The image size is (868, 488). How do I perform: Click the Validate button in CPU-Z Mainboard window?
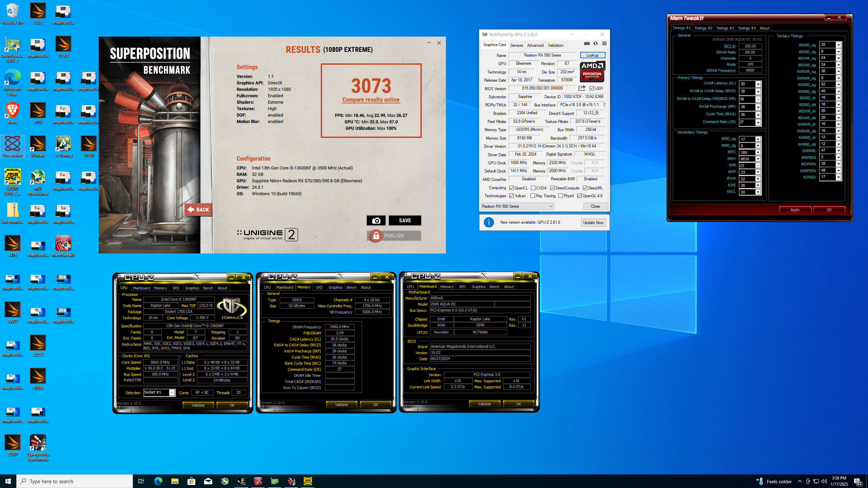[485, 404]
